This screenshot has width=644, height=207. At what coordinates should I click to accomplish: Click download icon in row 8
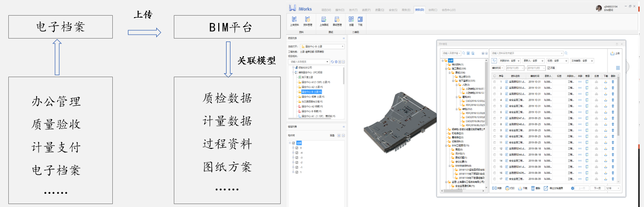click(605, 124)
